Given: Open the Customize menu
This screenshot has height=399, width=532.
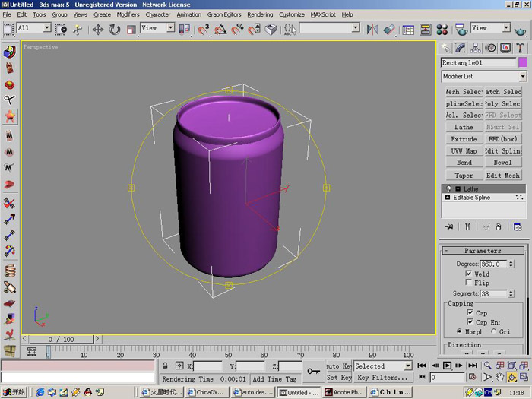Looking at the screenshot, I should [x=291, y=14].
